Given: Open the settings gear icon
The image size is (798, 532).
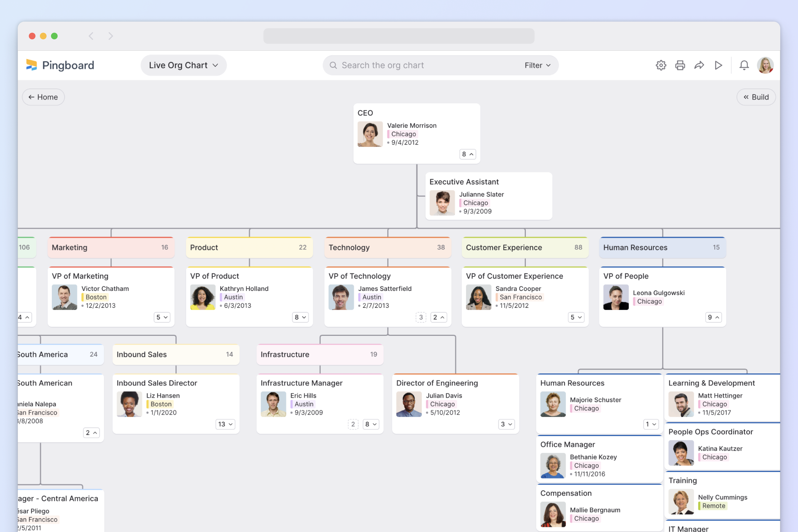Looking at the screenshot, I should [x=661, y=65].
